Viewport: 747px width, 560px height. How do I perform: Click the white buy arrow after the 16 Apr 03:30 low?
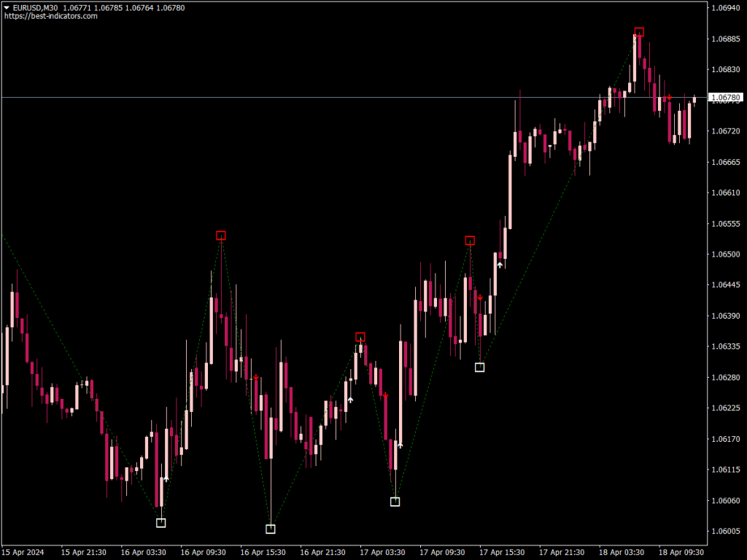[x=166, y=478]
